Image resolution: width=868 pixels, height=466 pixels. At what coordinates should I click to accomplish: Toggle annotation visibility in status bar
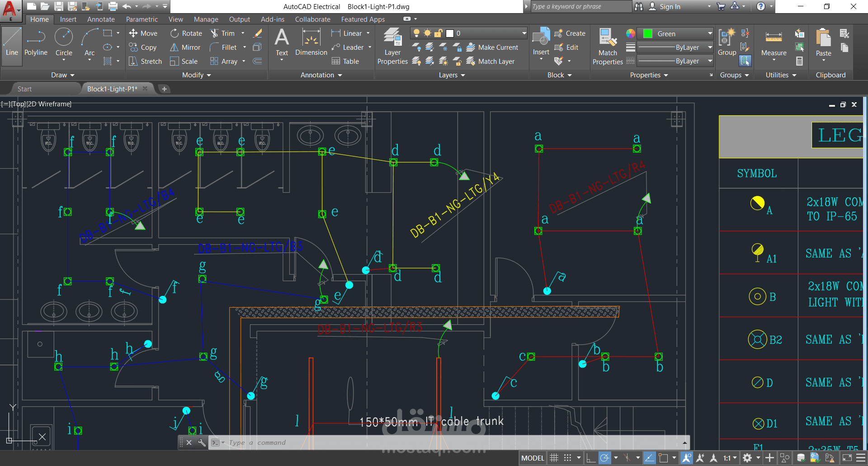tap(687, 458)
